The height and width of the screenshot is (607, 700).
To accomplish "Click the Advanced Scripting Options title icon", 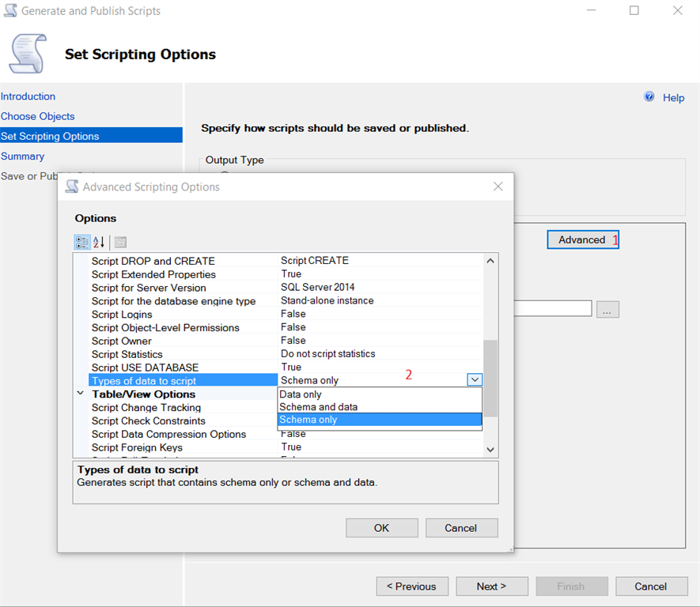I will [x=72, y=187].
